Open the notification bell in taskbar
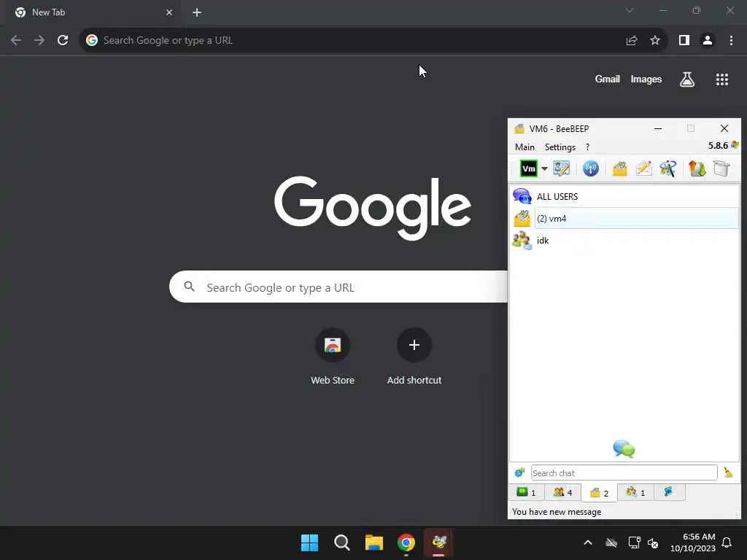This screenshot has width=747, height=560. coord(727,542)
